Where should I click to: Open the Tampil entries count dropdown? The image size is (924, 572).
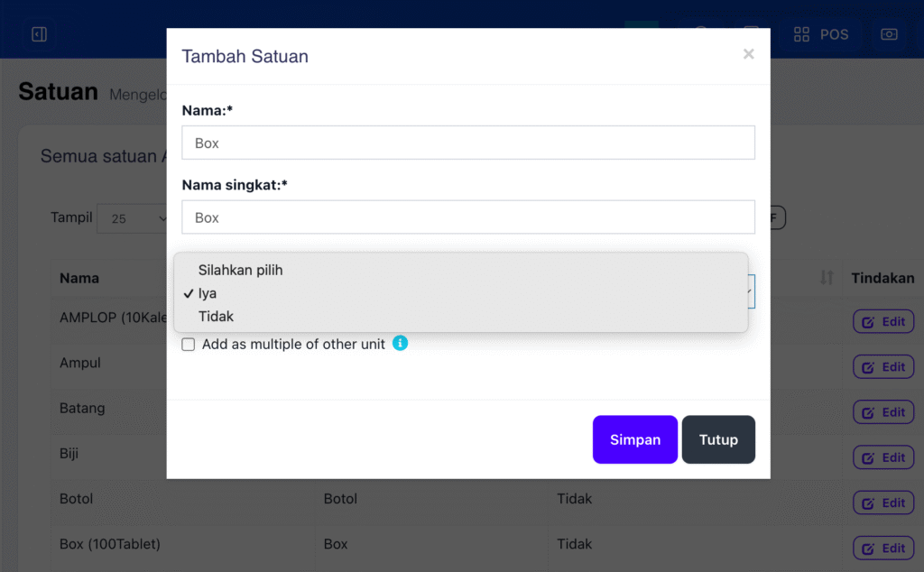pos(135,218)
